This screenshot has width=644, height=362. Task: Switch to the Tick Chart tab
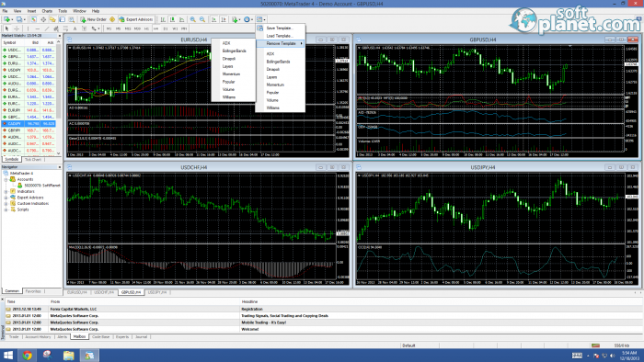[x=33, y=160]
